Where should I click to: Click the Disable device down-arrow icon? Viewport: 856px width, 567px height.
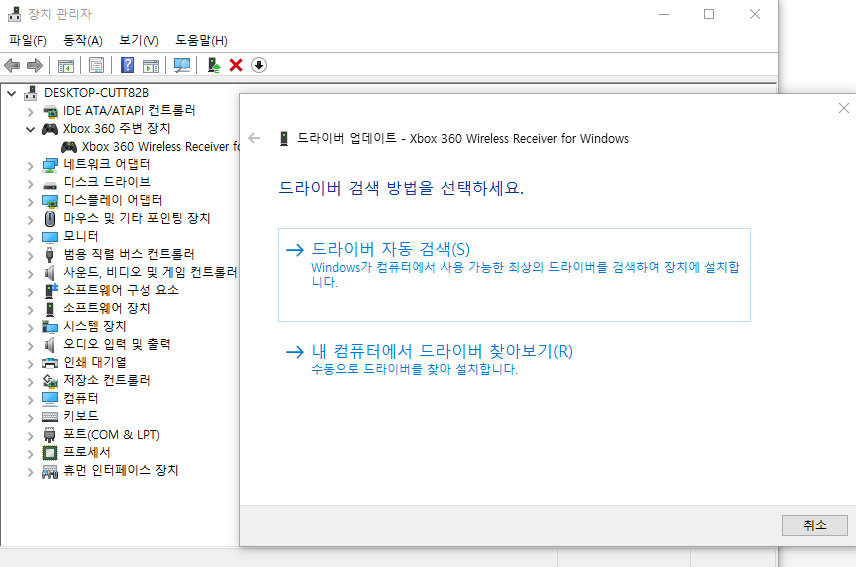click(x=259, y=65)
